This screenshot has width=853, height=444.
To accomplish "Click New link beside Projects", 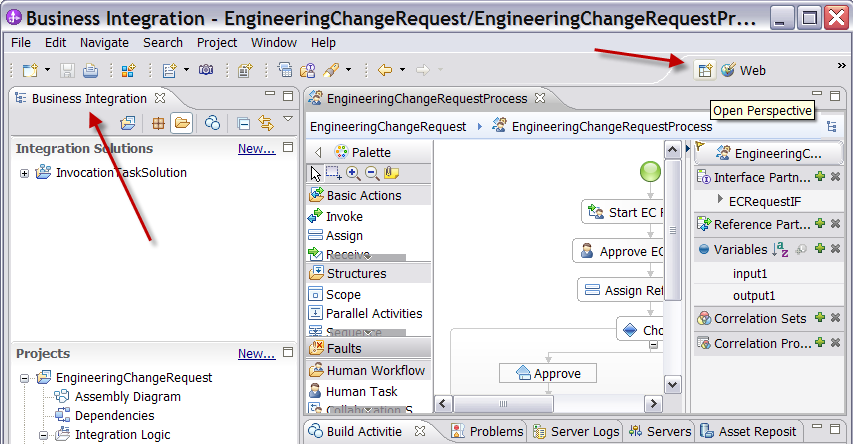I will [x=256, y=354].
